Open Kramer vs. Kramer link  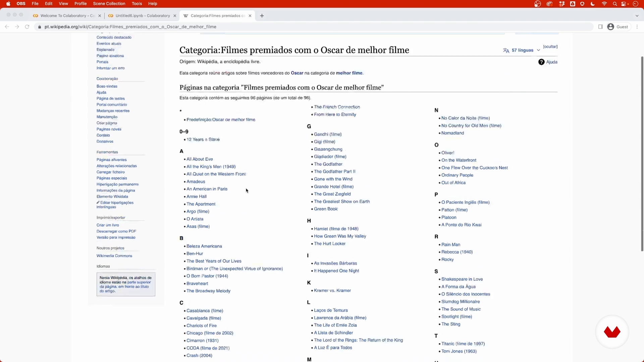pyautogui.click(x=332, y=291)
